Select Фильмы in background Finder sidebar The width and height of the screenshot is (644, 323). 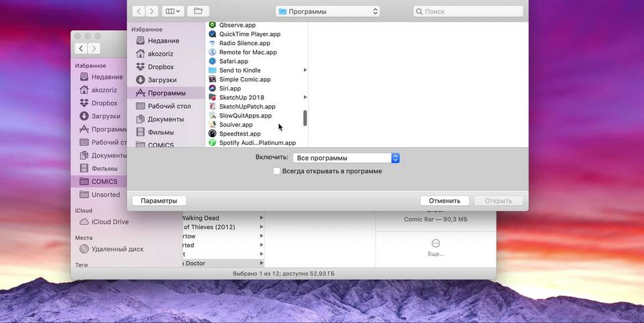99,169
